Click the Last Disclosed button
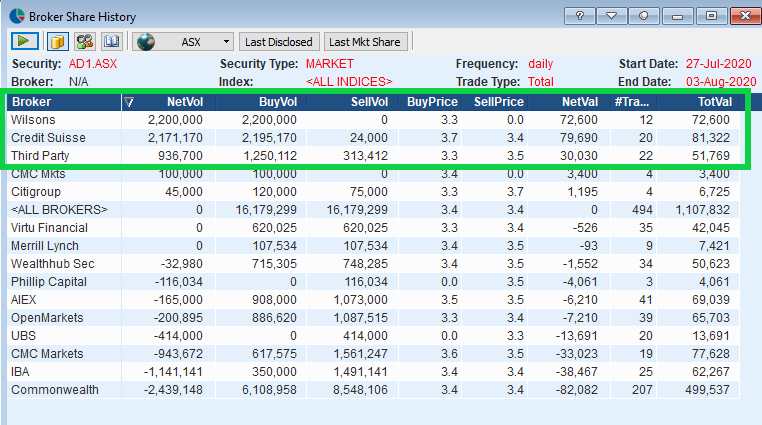 pos(279,42)
